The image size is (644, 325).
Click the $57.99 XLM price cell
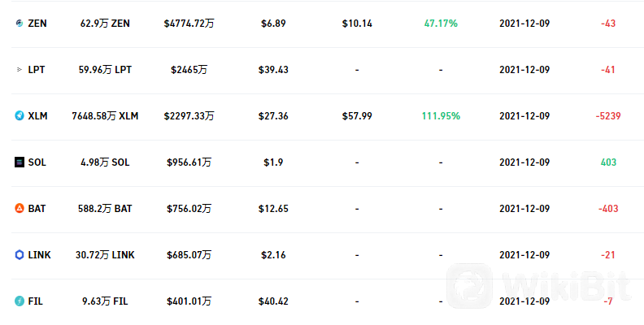coord(357,116)
